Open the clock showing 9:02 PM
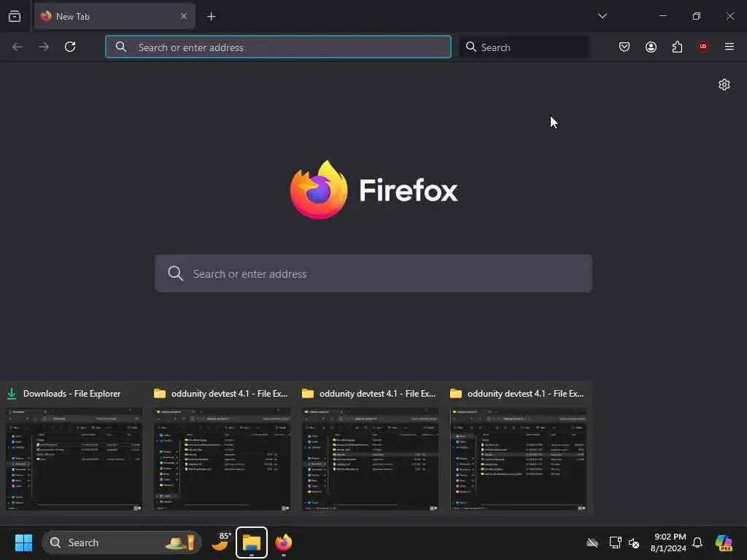747x560 pixels. tap(668, 542)
